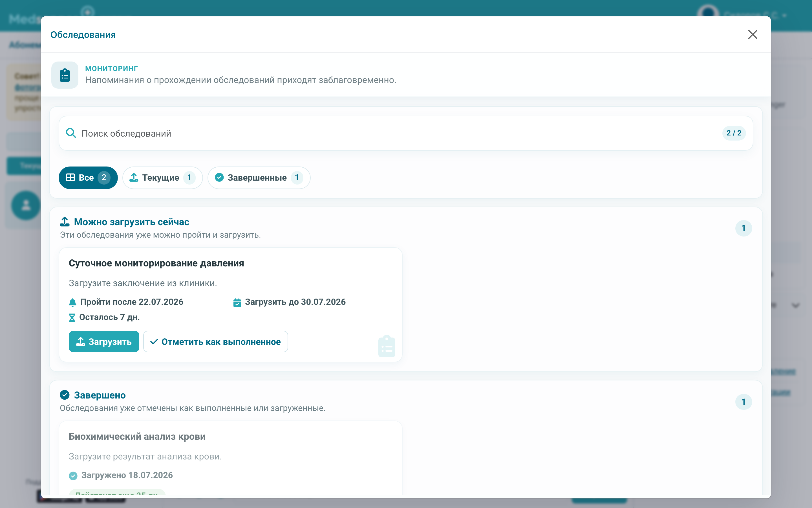Click the checkmark icon beside Завершено heading
812x508 pixels.
[65, 395]
